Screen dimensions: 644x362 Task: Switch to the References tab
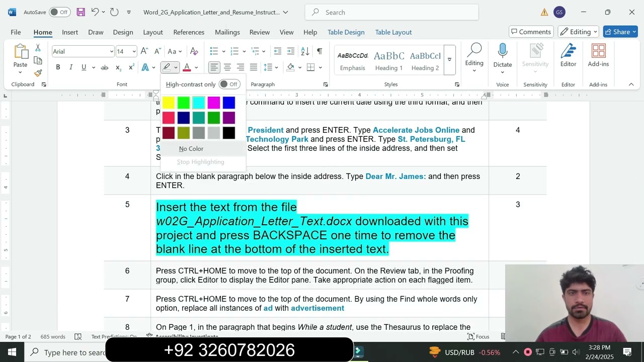click(189, 32)
